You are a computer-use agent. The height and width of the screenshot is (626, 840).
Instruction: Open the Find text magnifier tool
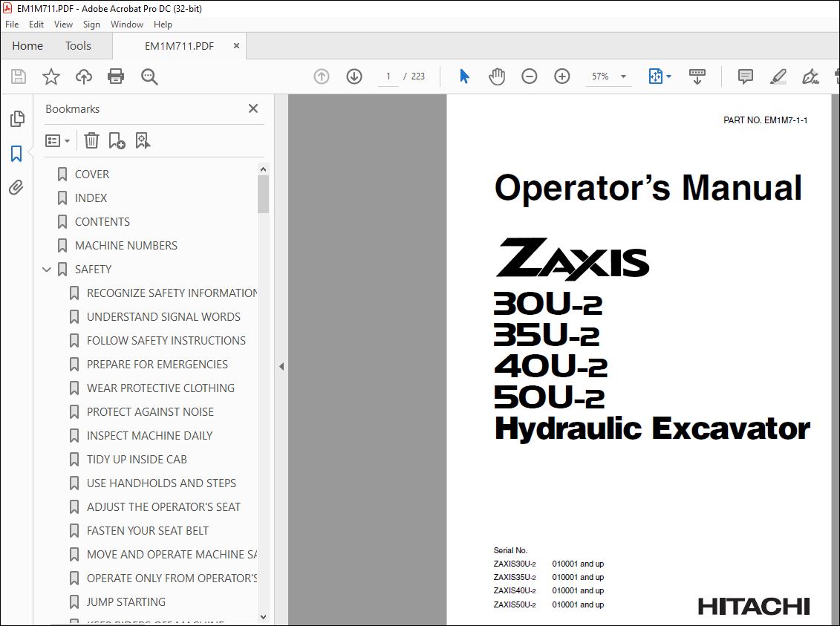(x=149, y=76)
